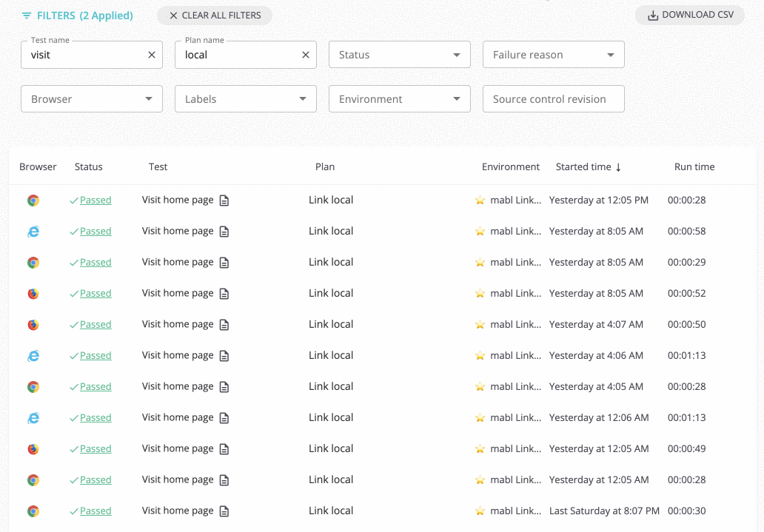Click the Plan column header
Image resolution: width=764 pixels, height=532 pixels.
tap(325, 167)
